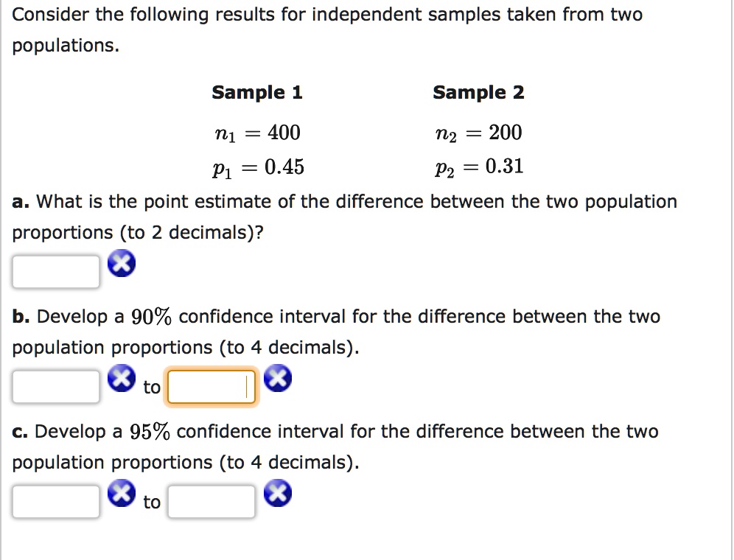Select the orange-highlighted upper bound field in part b

coord(211,385)
